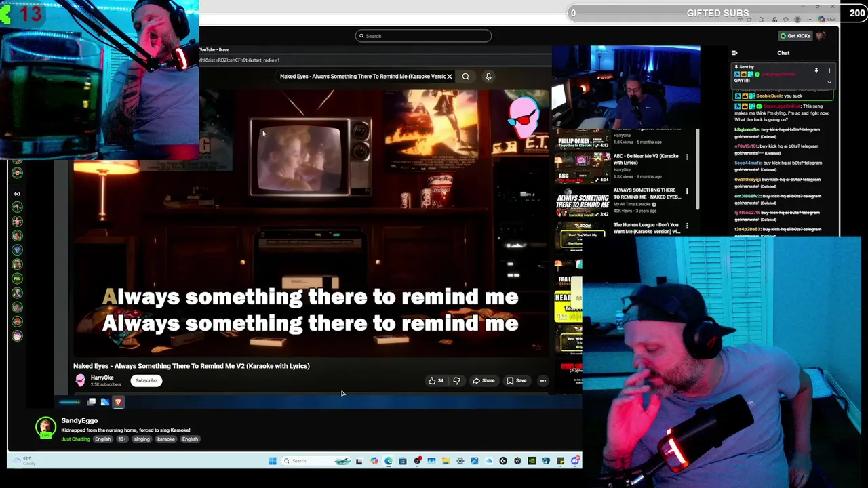
Task: Select the singing stream tag
Action: coord(141,439)
